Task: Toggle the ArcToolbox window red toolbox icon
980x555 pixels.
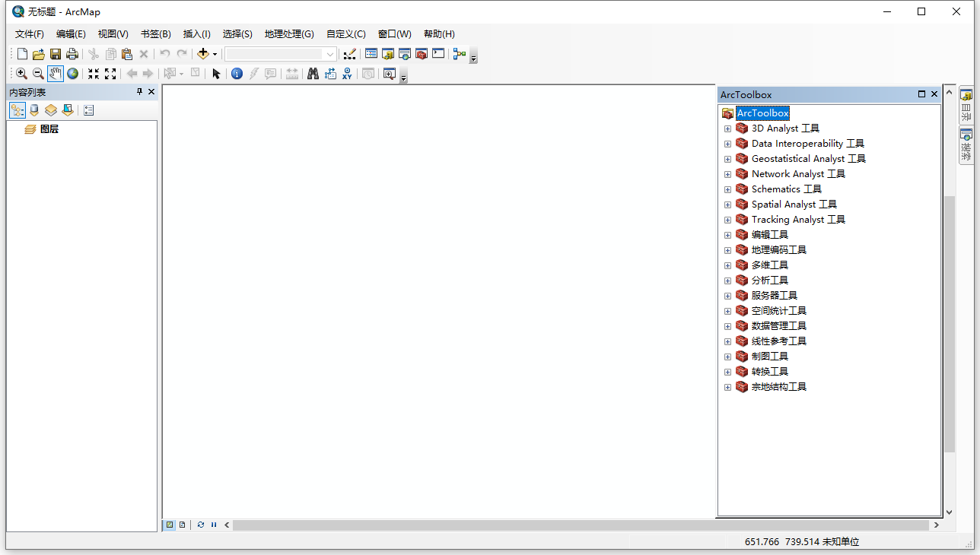Action: tap(422, 54)
